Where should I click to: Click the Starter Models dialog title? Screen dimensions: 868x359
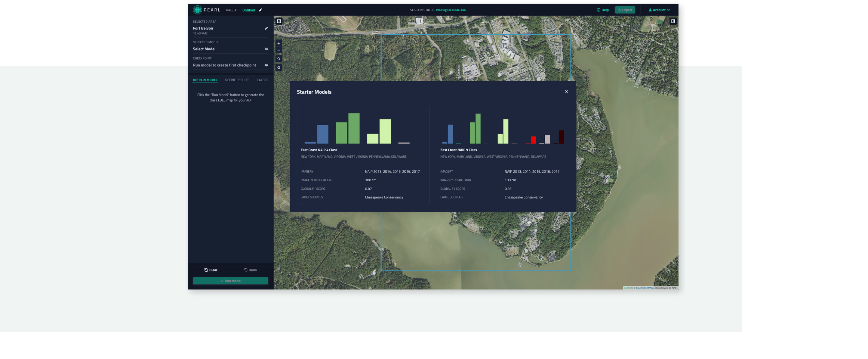[x=314, y=92]
